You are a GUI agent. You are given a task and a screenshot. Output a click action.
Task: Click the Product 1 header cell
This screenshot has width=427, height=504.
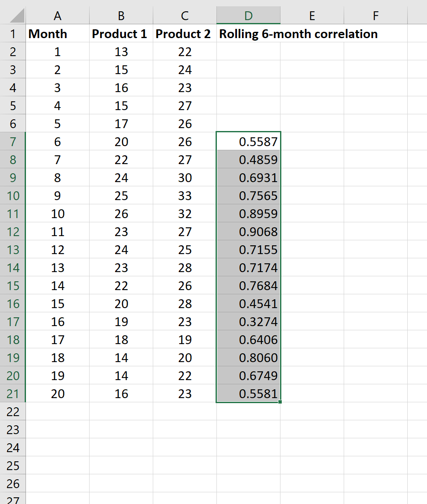pyautogui.click(x=121, y=34)
